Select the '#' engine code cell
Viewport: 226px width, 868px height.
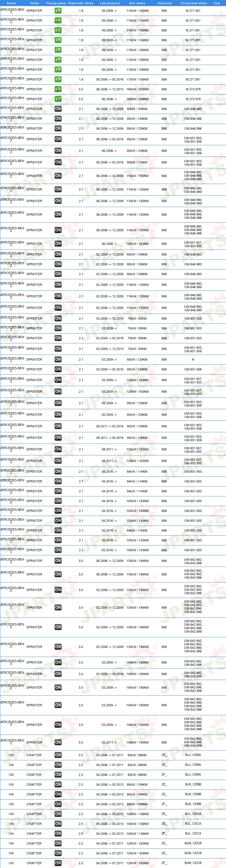point(193,360)
